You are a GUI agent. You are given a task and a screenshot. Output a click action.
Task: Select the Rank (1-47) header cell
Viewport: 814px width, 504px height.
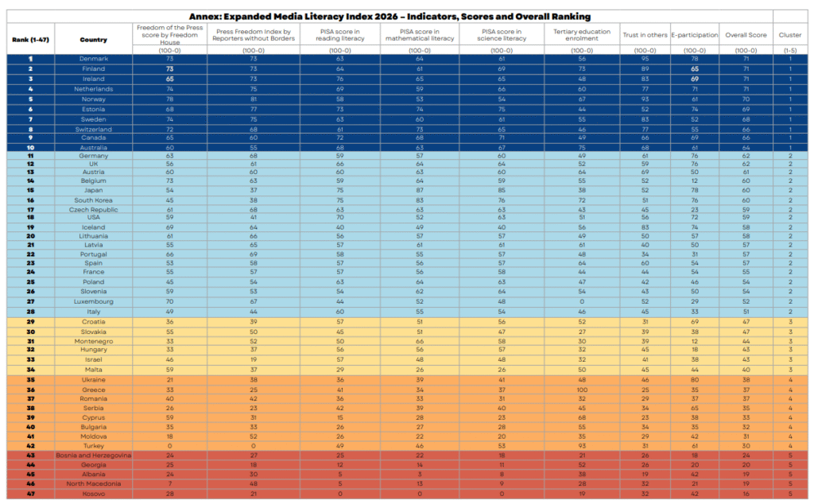31,40
